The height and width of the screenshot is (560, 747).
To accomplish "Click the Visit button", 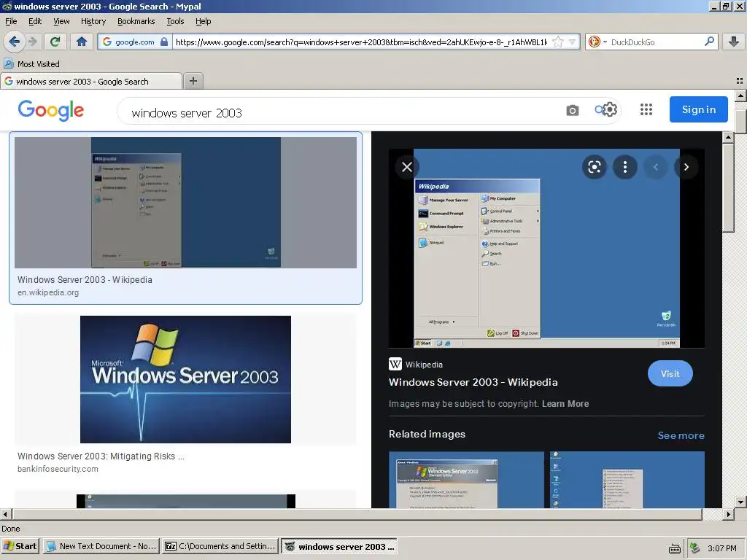I will [670, 374].
